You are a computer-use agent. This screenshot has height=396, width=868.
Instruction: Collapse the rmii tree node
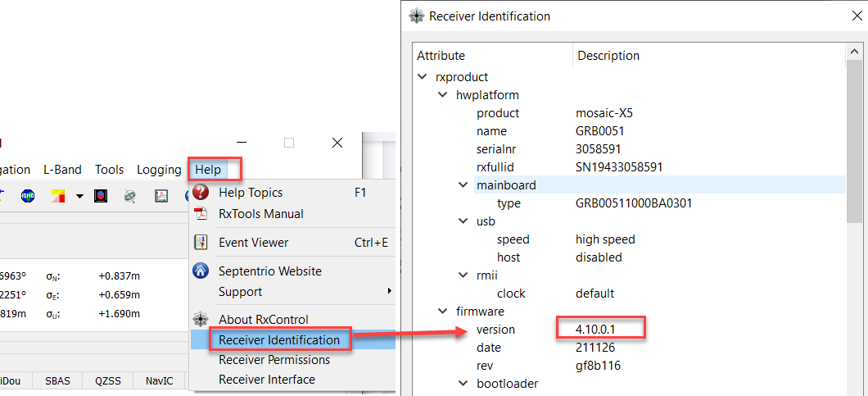coord(463,275)
